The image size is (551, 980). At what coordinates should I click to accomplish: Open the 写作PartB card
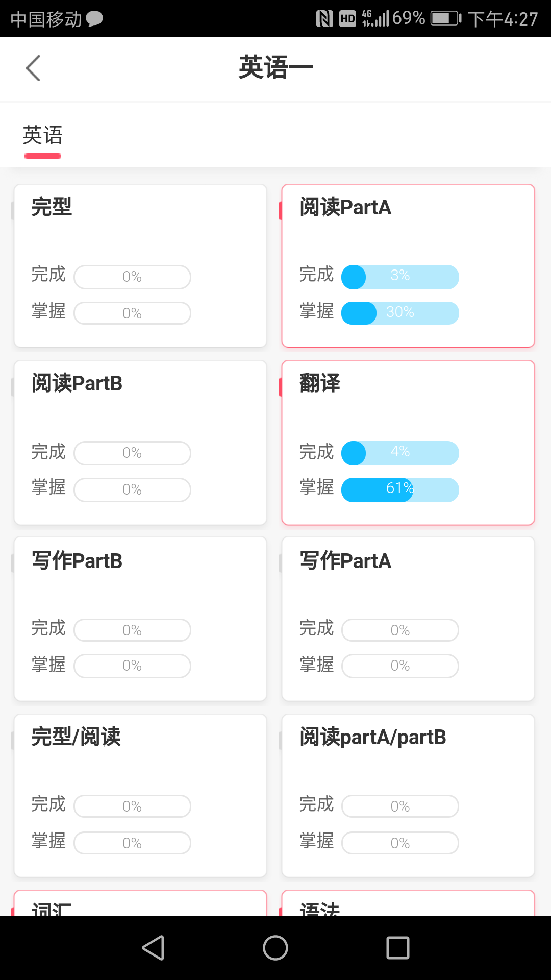tap(140, 619)
